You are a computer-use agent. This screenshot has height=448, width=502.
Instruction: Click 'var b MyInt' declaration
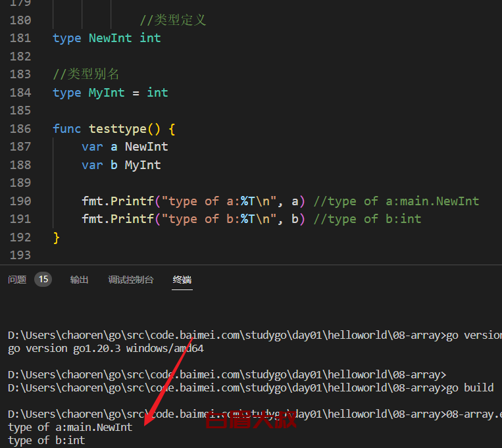coord(121,165)
